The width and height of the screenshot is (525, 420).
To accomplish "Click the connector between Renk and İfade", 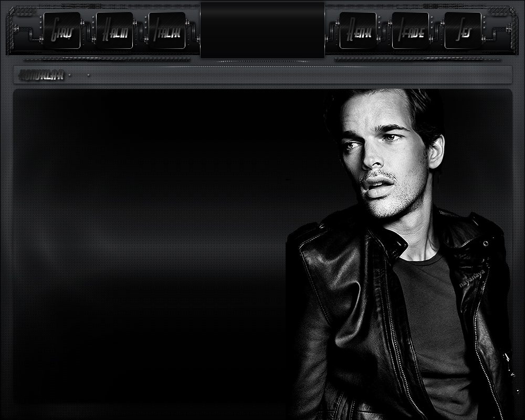I will 384,31.
